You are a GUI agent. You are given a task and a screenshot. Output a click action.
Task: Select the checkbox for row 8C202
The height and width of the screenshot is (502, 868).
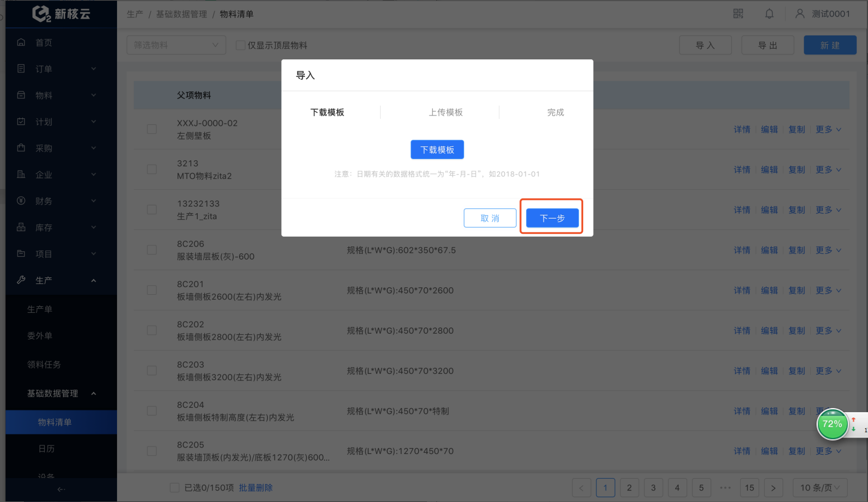pyautogui.click(x=152, y=330)
